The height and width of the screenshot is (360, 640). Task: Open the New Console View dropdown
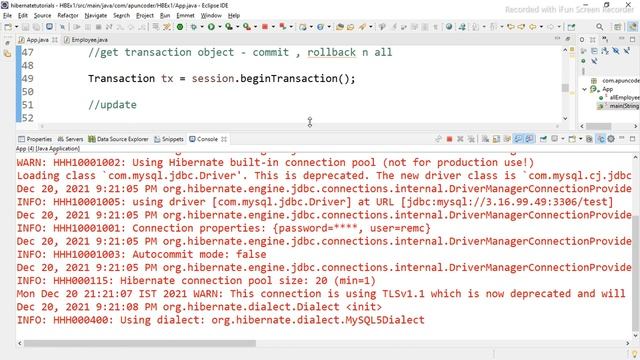581,139
